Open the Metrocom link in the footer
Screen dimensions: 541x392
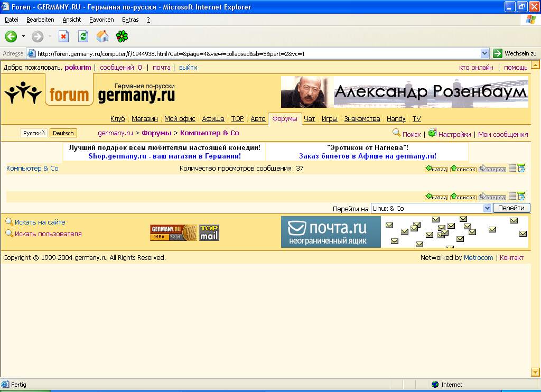pos(479,257)
